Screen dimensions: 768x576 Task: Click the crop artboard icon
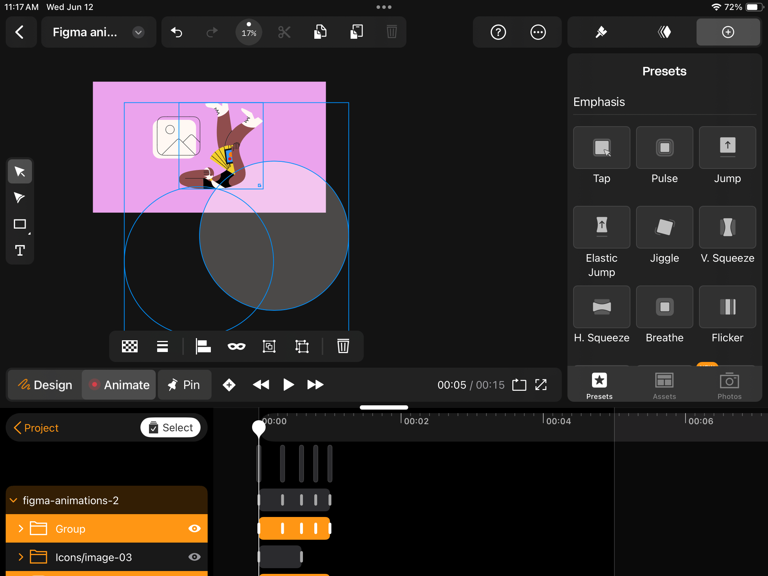coord(302,346)
